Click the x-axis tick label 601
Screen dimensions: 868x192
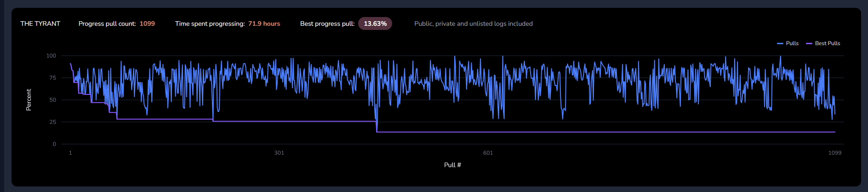tap(488, 153)
